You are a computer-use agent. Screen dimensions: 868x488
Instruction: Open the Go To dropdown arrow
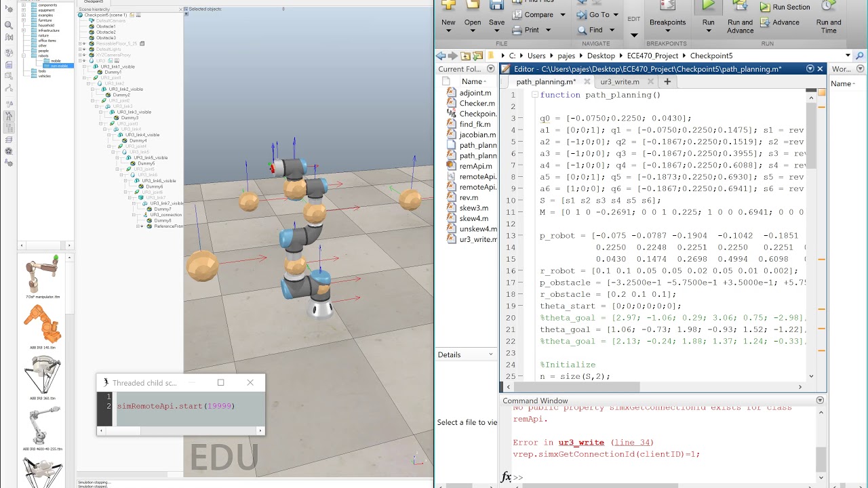[615, 15]
